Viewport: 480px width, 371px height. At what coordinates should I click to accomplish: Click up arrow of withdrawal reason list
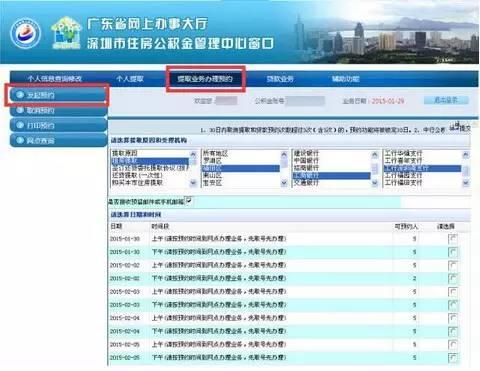click(193, 154)
